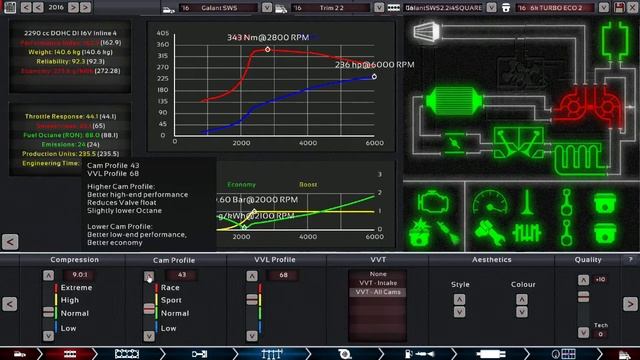Click the piston knock explosion icon
The width and height of the screenshot is (640, 360).
[419, 232]
